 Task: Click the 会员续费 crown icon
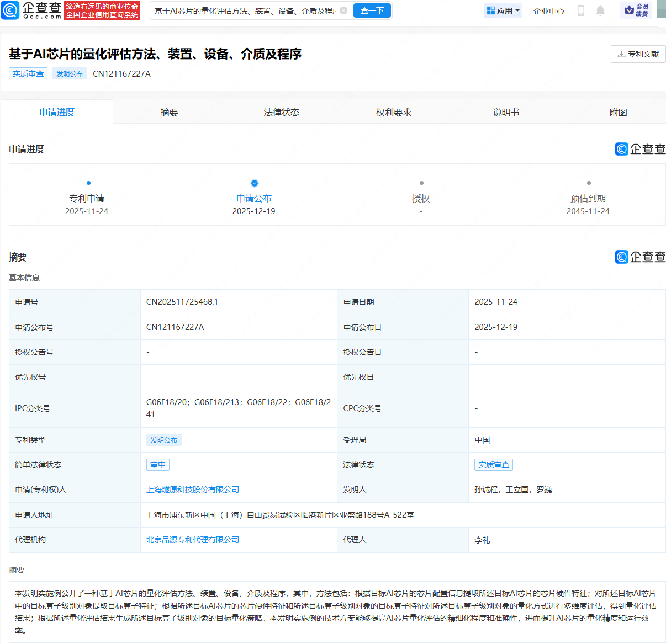(x=629, y=10)
